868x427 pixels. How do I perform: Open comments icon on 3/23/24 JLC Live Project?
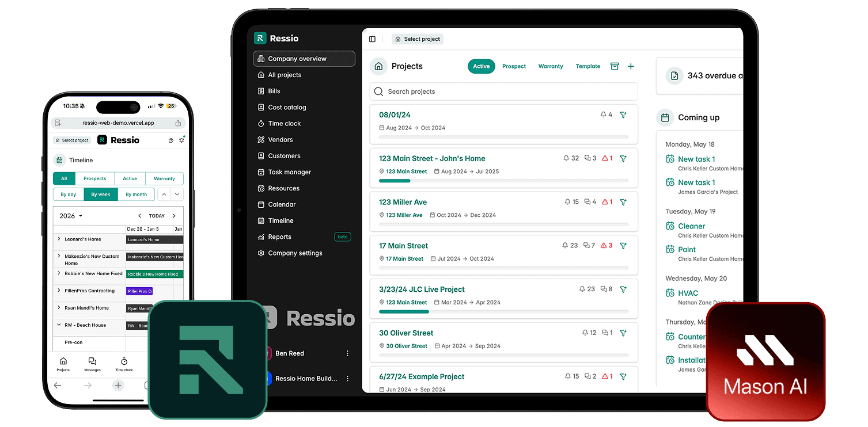click(603, 289)
